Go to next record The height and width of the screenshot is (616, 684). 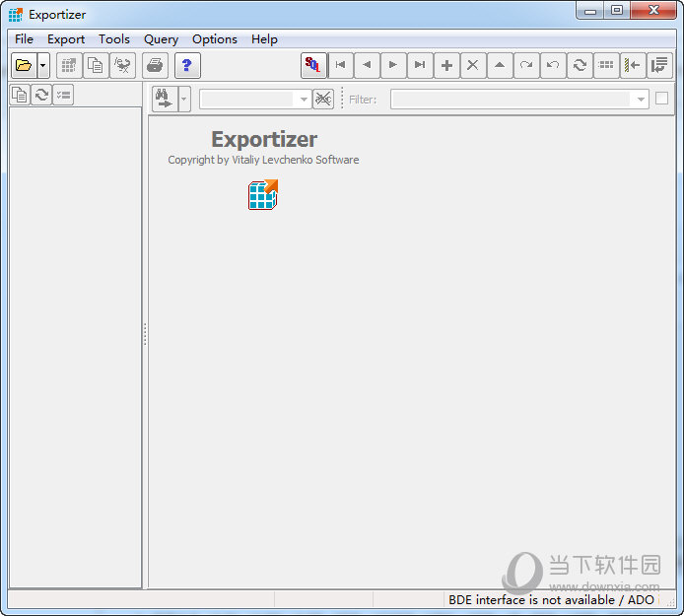point(393,65)
